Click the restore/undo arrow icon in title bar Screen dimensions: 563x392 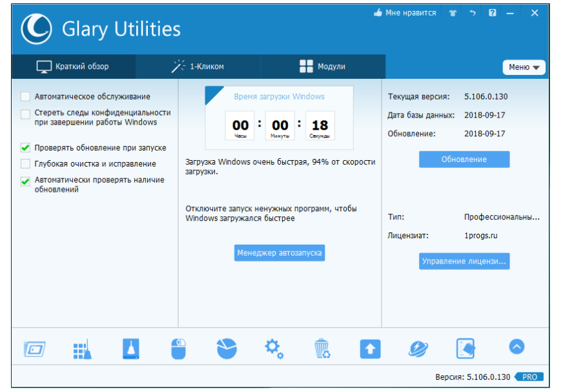473,13
